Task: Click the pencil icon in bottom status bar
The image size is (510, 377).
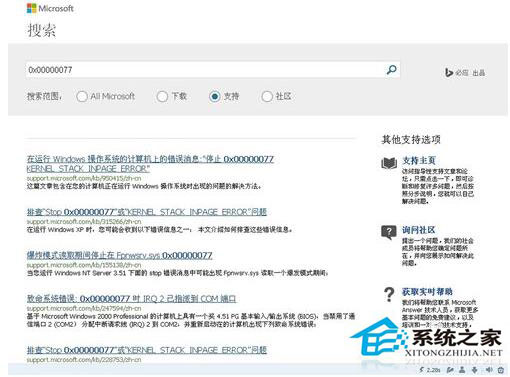Action: click(450, 370)
